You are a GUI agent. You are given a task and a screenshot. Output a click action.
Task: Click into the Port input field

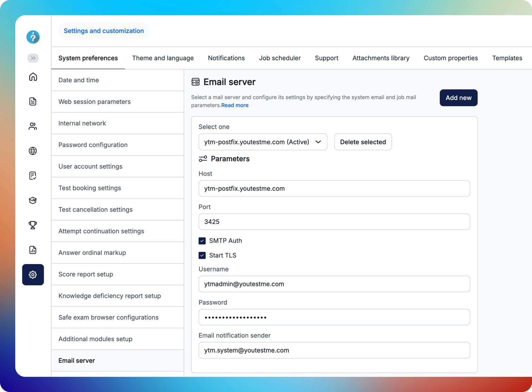pos(334,222)
